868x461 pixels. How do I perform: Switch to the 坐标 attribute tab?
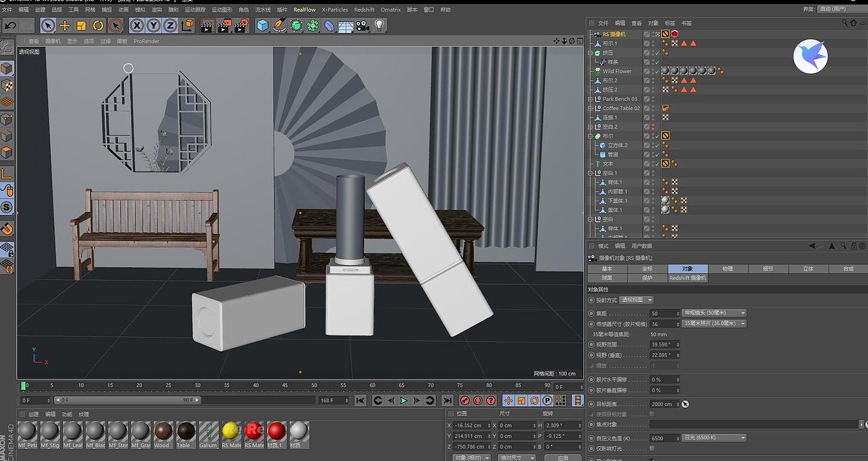tap(647, 268)
